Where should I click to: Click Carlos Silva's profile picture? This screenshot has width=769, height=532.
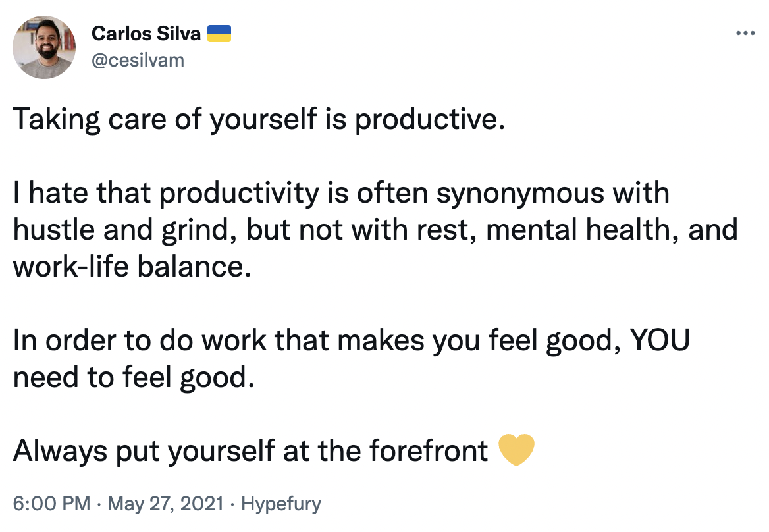44,47
